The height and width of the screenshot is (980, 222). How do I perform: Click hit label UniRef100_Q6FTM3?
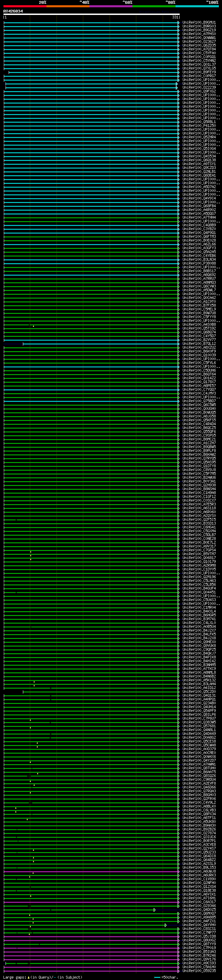pyautogui.click(x=199, y=237)
